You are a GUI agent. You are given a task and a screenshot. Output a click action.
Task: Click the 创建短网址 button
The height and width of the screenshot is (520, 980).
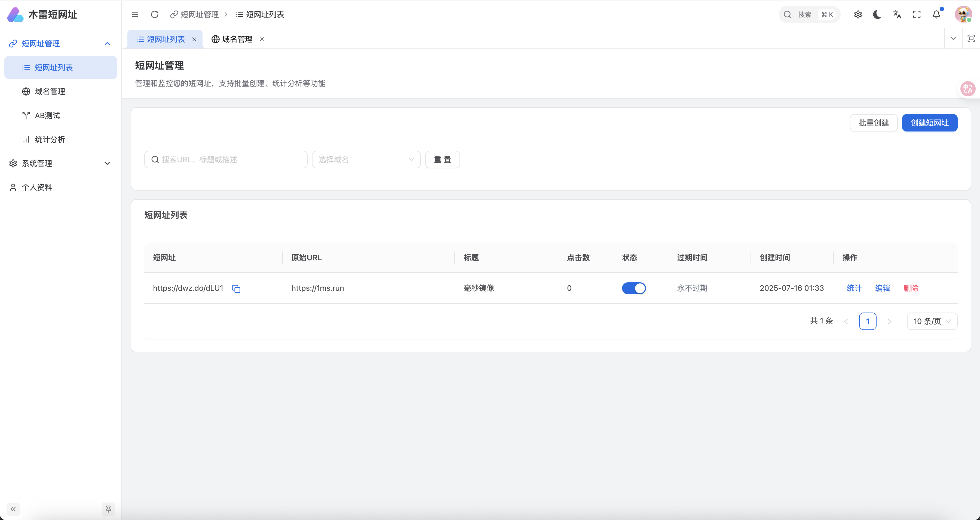[x=929, y=123]
